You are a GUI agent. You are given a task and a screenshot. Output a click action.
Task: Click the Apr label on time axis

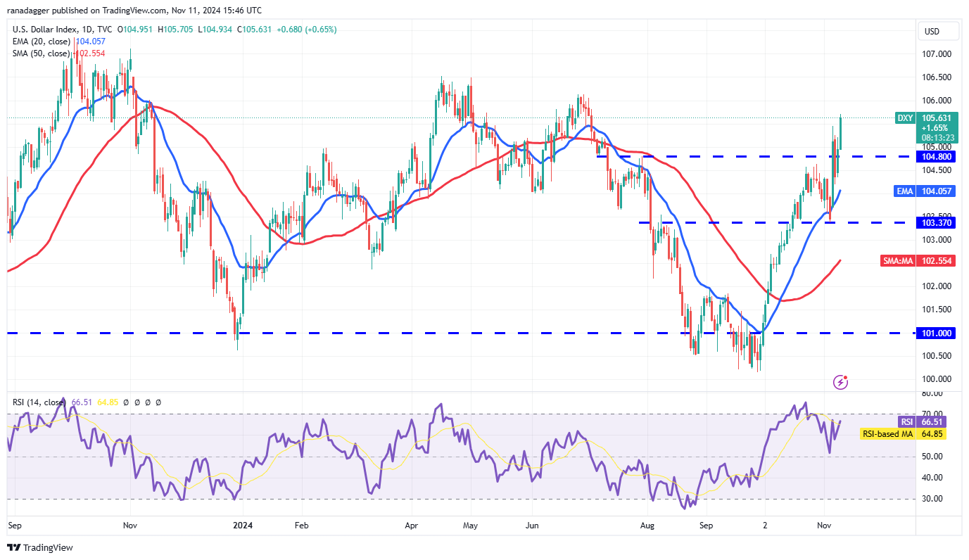coord(412,525)
